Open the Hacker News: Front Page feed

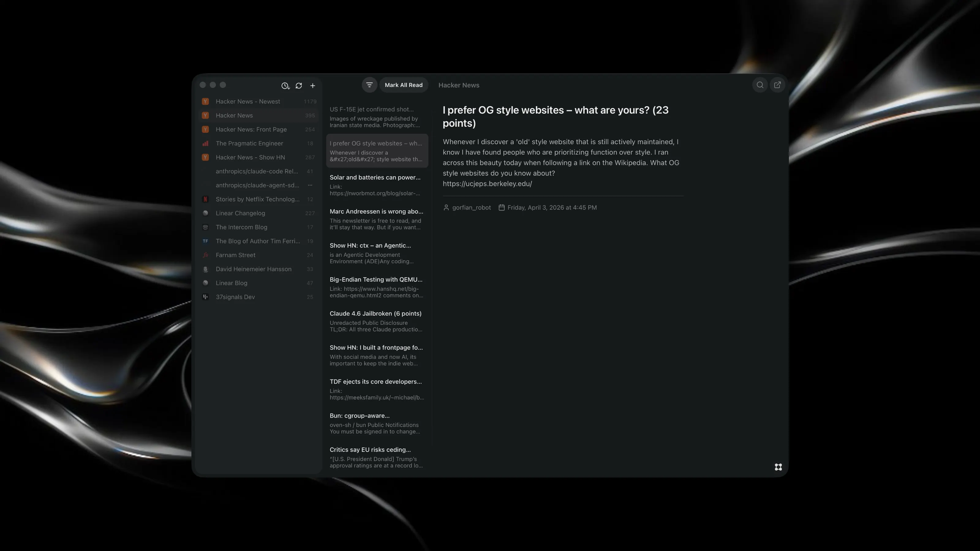(x=259, y=129)
